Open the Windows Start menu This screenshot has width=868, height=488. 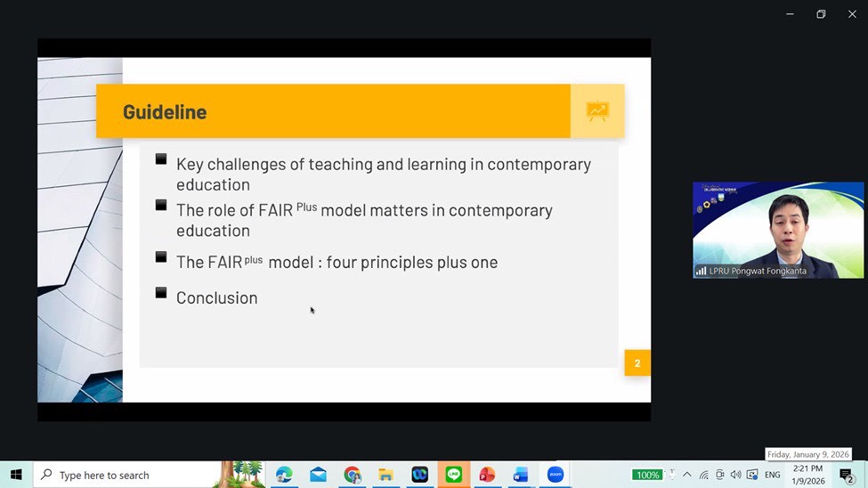pos(16,475)
